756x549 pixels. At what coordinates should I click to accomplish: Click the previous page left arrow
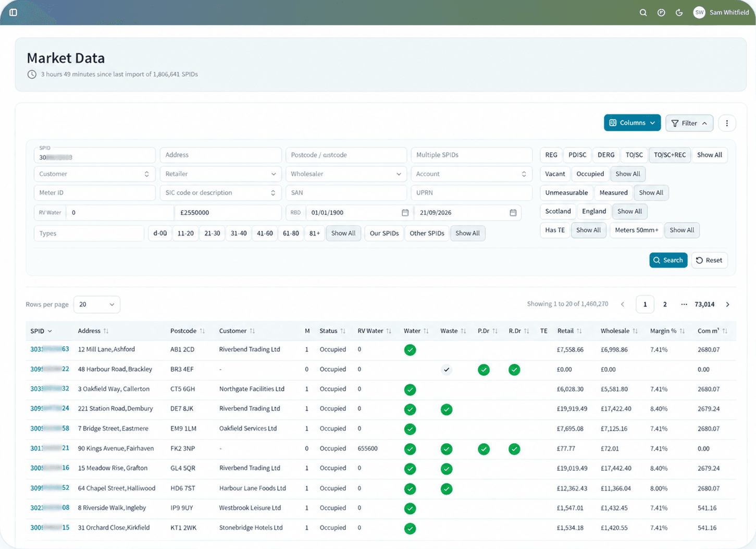click(623, 304)
